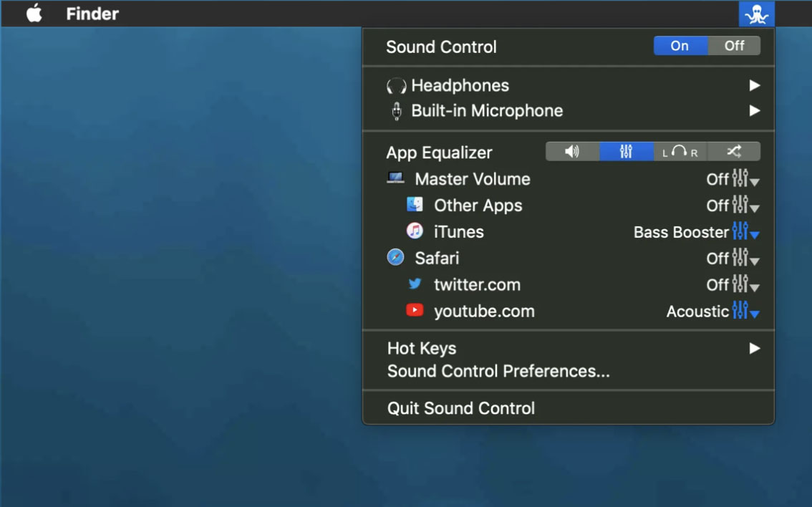Select the L/R headphone balance tab icon

680,152
